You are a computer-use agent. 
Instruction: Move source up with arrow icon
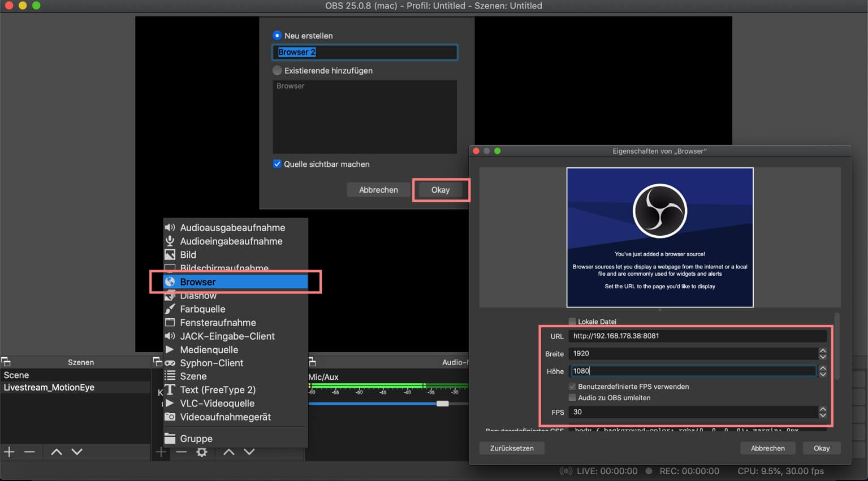click(228, 452)
